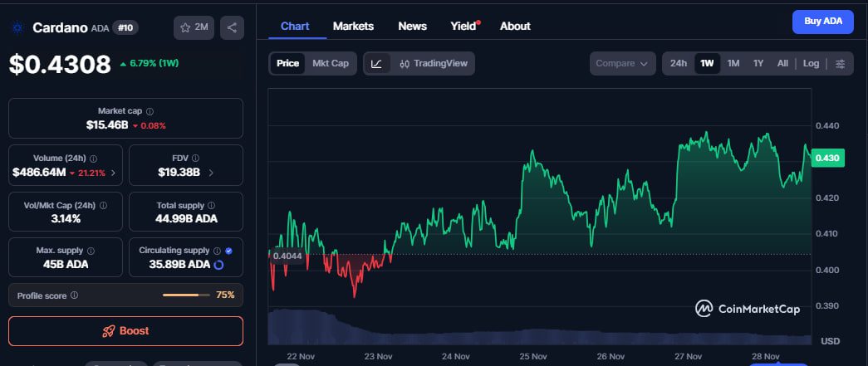868x366 pixels.
Task: Set chart range to 1Y
Action: [758, 64]
